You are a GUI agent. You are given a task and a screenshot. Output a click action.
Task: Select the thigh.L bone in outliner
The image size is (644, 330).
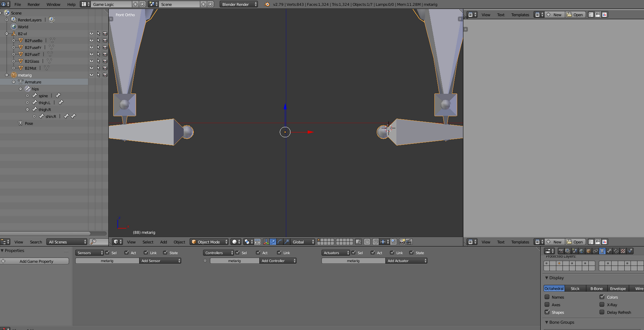tap(44, 102)
